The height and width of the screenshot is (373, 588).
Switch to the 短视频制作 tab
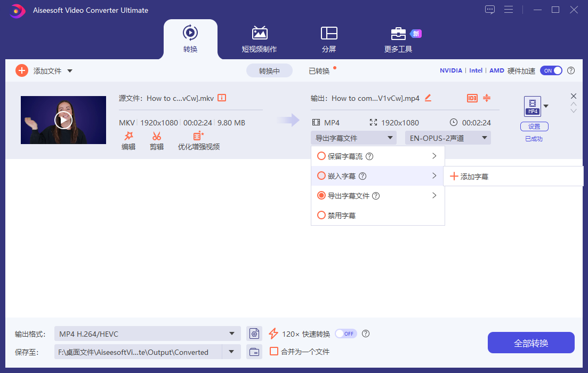[260, 39]
